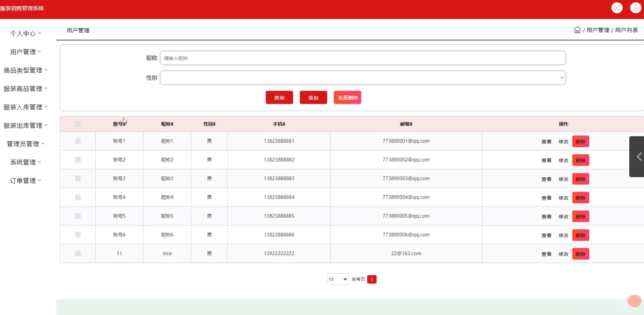The image size is (644, 315).
Task: Expand the 服装商品管理 sidebar menu
Action: coord(25,89)
